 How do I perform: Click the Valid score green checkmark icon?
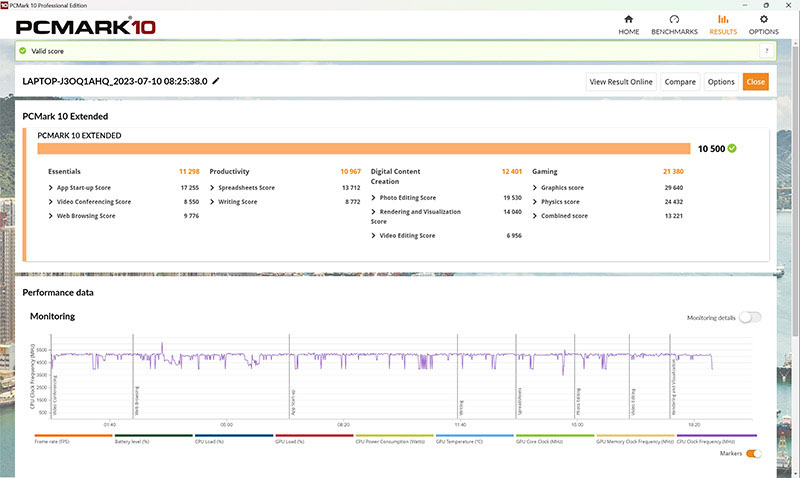coord(22,51)
